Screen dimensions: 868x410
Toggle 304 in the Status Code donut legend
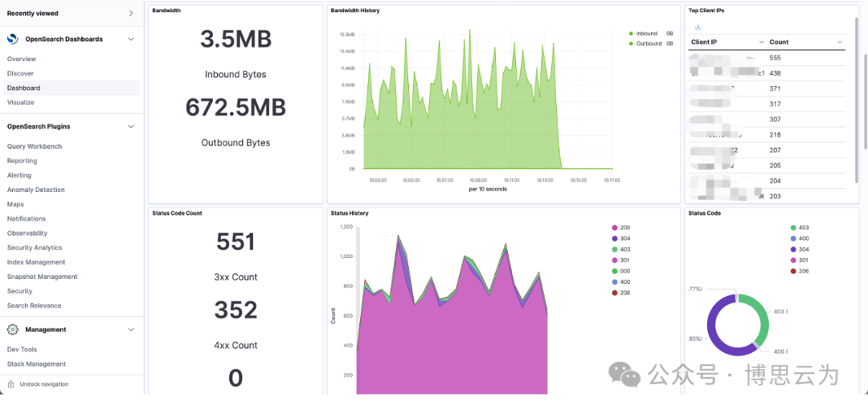tap(800, 249)
